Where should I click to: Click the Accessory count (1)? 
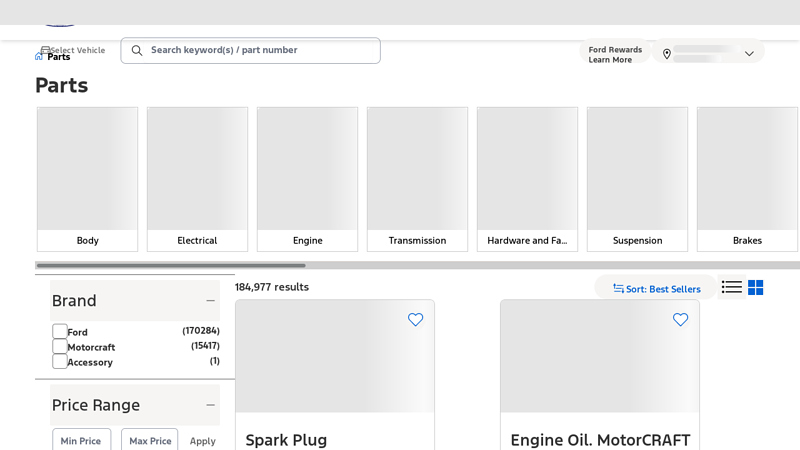215,361
